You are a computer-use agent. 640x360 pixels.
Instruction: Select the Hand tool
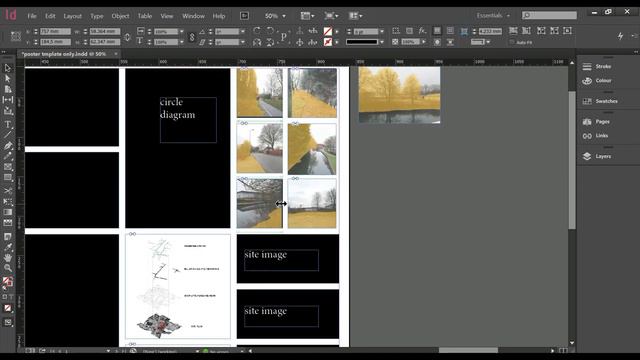[x=7, y=258]
